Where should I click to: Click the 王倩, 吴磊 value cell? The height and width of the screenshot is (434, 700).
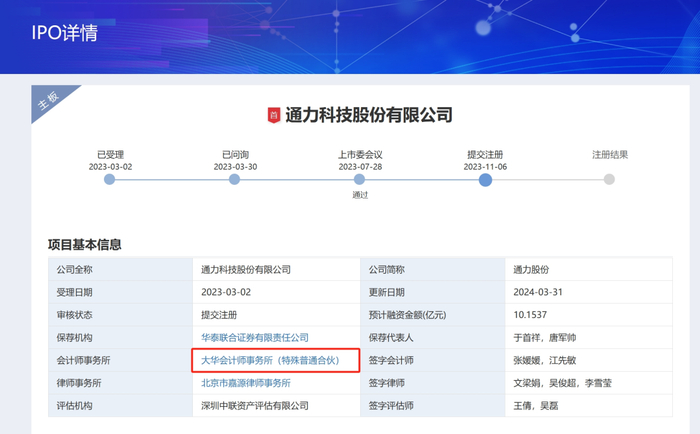588,406
